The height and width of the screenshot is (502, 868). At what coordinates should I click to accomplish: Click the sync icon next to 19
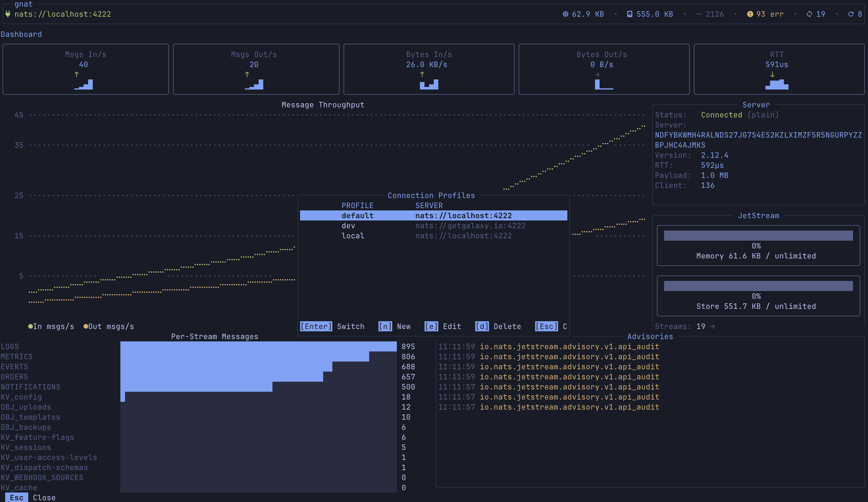pos(810,14)
